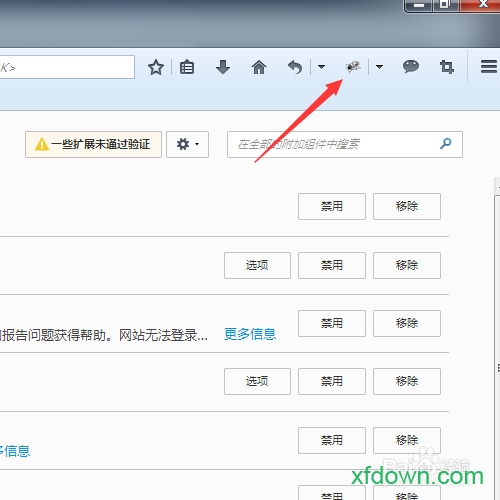Go to the home page icon

(x=259, y=67)
